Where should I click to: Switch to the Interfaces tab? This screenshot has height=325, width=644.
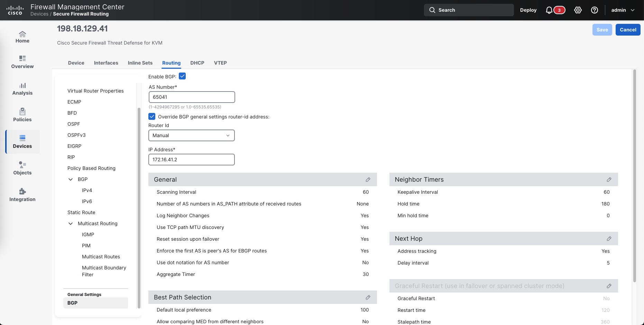coord(106,63)
